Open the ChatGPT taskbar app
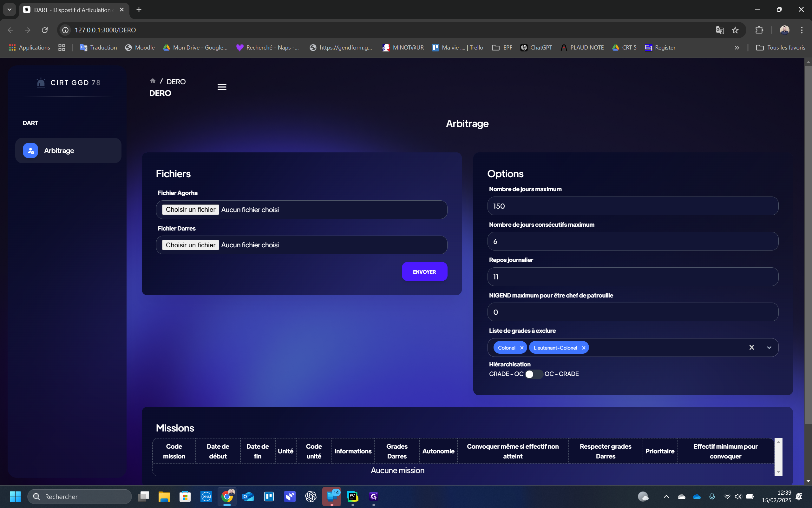Screen dimensions: 812x508 pos(311,496)
